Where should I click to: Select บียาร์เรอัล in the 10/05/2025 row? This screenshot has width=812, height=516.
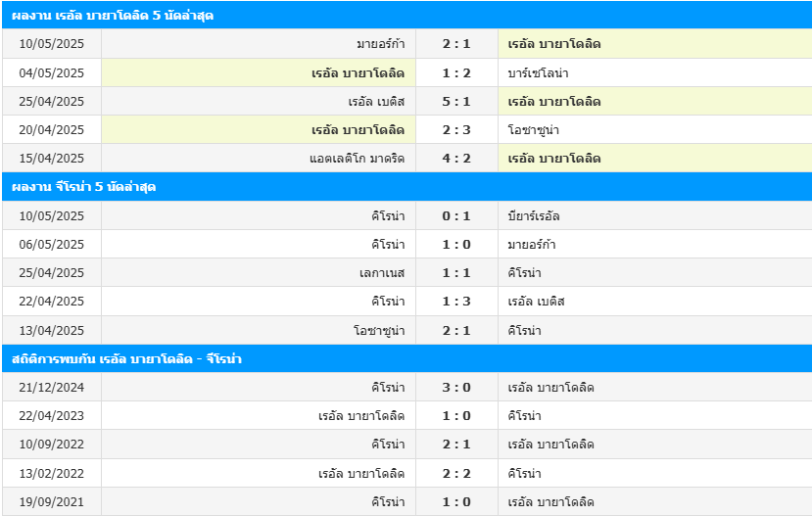click(x=534, y=215)
